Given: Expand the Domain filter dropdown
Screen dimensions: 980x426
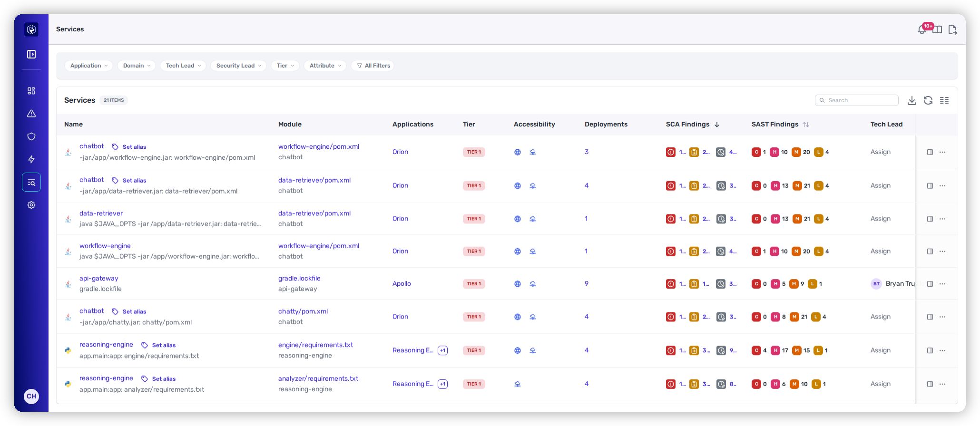Looking at the screenshot, I should (137, 66).
